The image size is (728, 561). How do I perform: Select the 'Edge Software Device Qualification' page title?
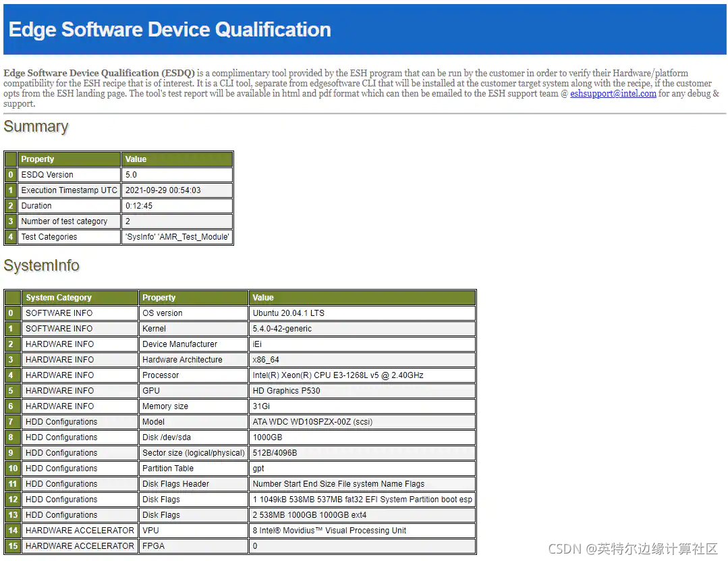pyautogui.click(x=169, y=30)
